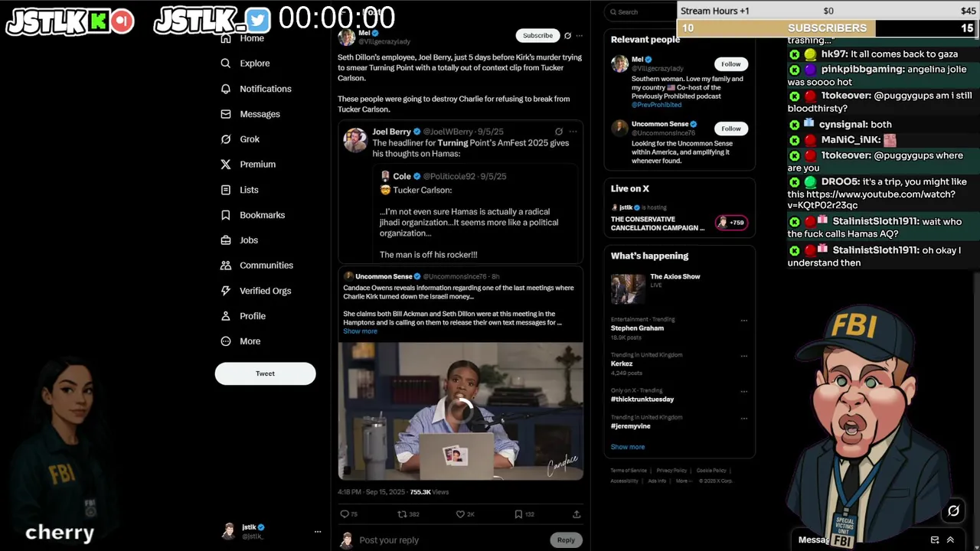Click the Verified Orgs lightning icon
This screenshot has width=980, height=551.
(226, 291)
